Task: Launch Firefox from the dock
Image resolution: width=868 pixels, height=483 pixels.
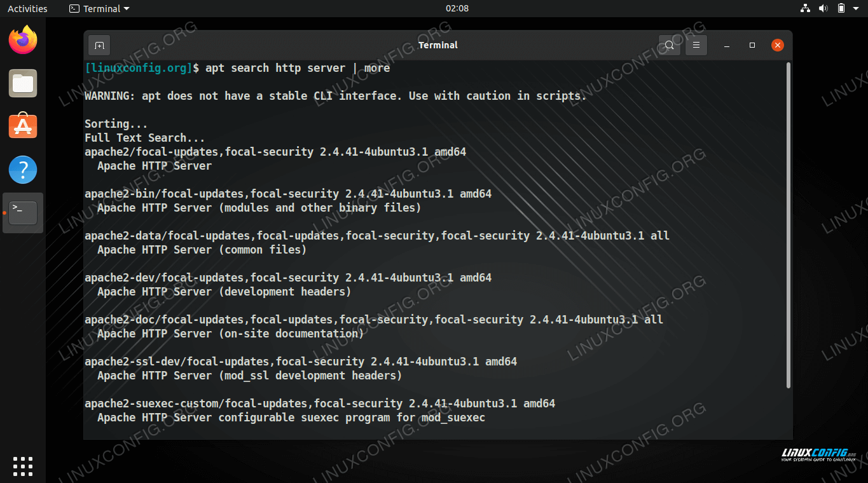Action: [x=23, y=40]
